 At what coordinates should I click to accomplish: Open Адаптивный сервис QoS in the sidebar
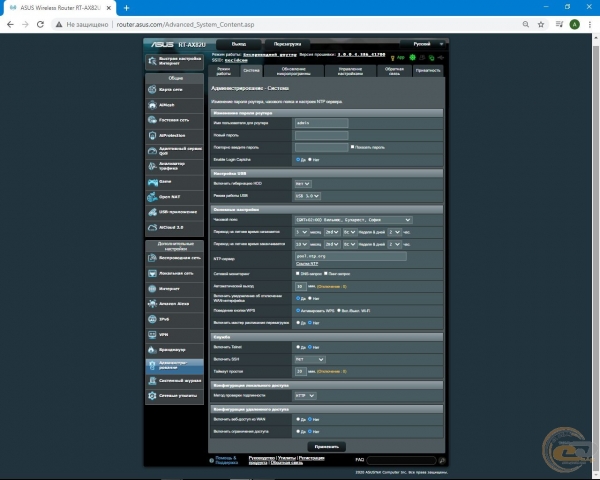pos(174,151)
